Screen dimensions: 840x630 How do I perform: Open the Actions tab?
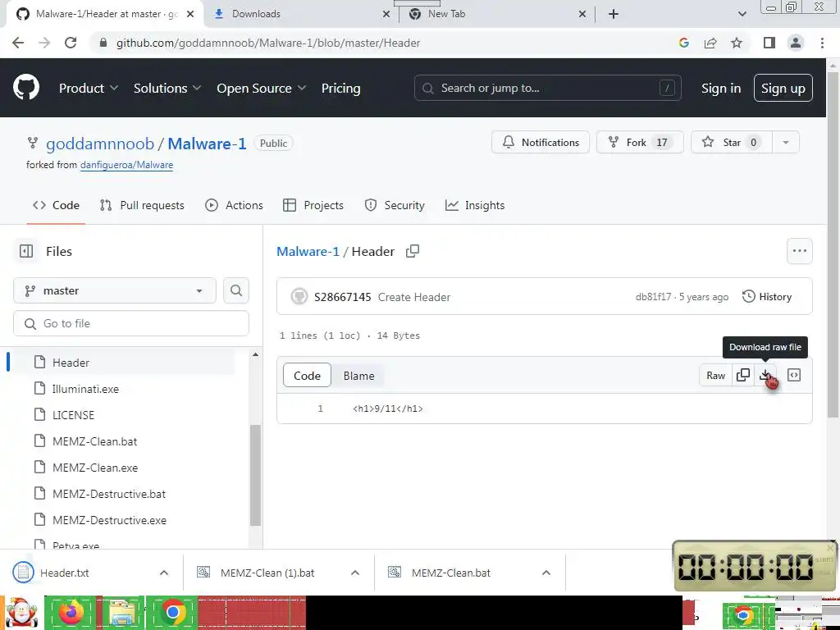tap(234, 205)
